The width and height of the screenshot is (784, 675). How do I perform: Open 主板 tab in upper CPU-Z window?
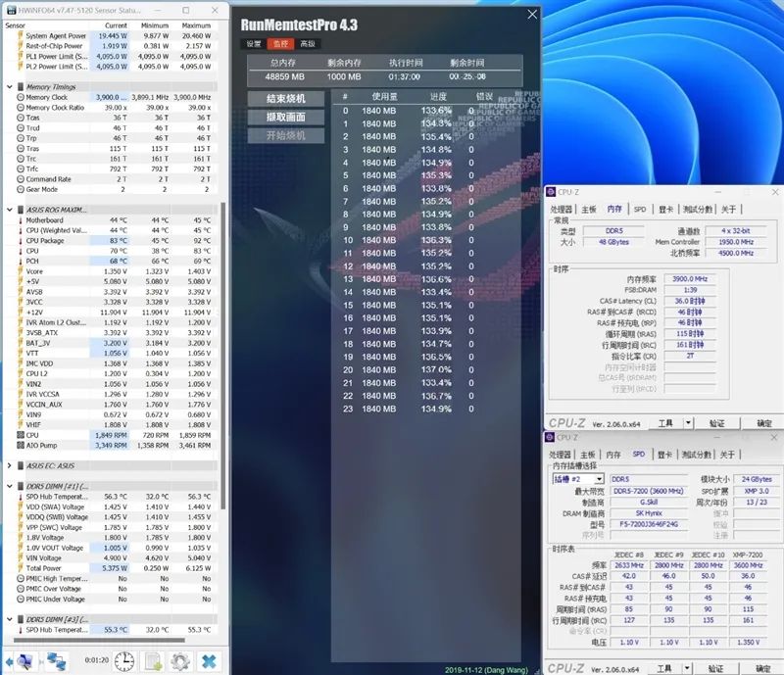pos(589,210)
